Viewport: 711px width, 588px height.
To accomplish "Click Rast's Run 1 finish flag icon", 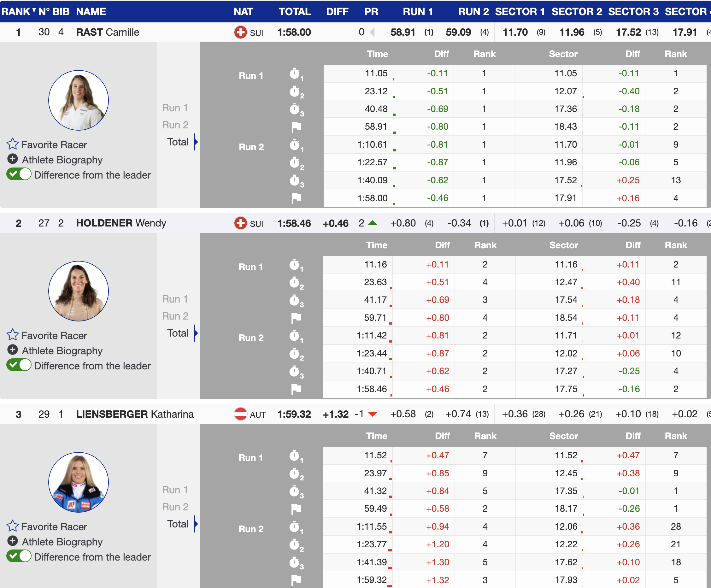I will click(x=296, y=127).
